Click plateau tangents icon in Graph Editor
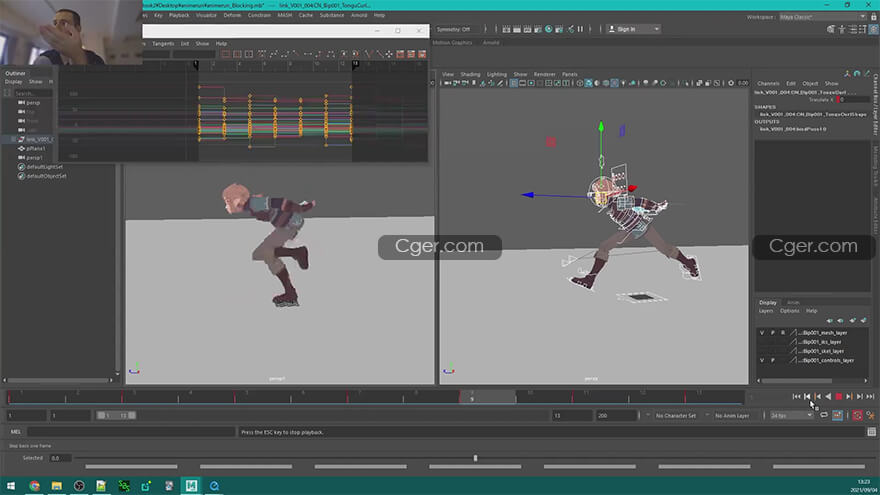Image resolution: width=880 pixels, height=495 pixels. point(331,54)
